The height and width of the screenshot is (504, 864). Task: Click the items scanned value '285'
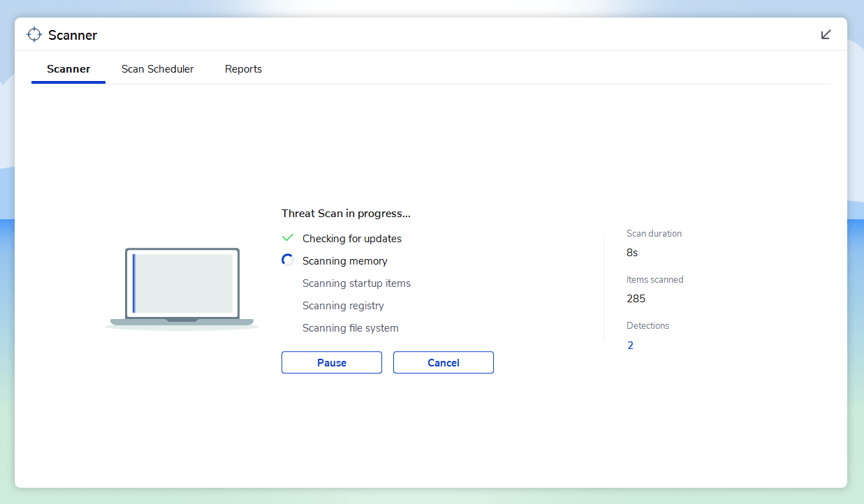click(x=636, y=299)
